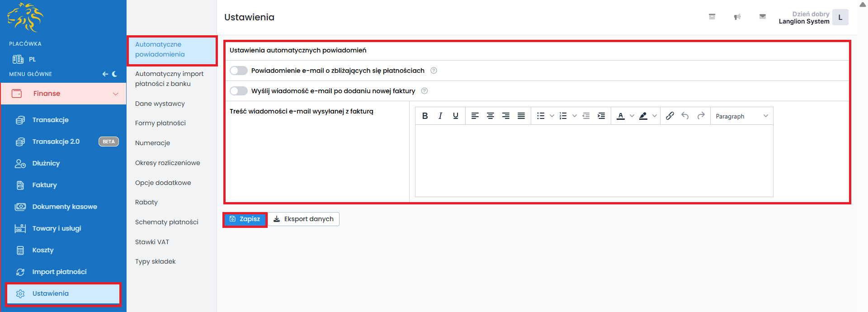Open the Paragraph style dropdown
868x312 pixels.
(x=741, y=116)
